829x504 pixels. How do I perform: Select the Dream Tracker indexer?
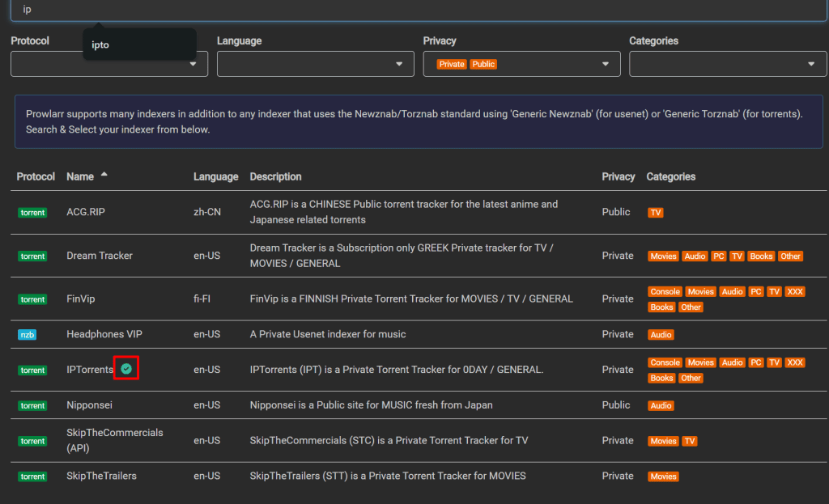point(100,256)
